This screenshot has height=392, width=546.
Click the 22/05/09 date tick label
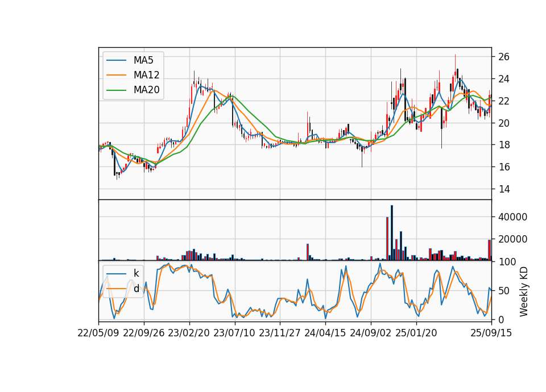click(98, 333)
